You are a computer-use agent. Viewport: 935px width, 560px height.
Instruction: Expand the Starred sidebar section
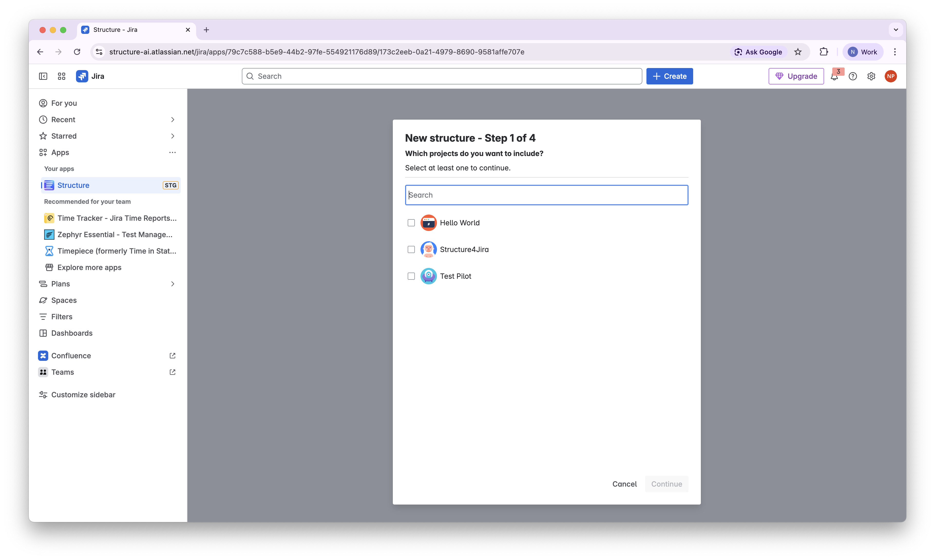173,136
